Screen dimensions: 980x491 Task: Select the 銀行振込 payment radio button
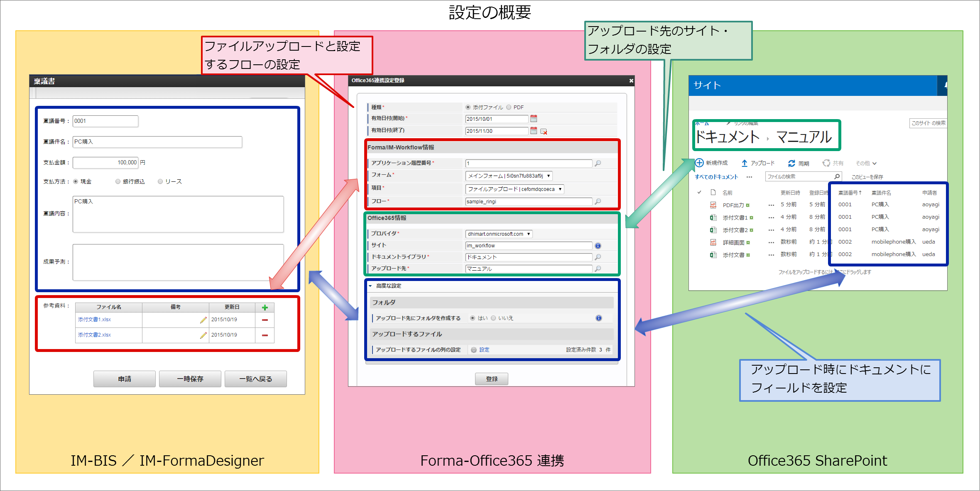(118, 181)
